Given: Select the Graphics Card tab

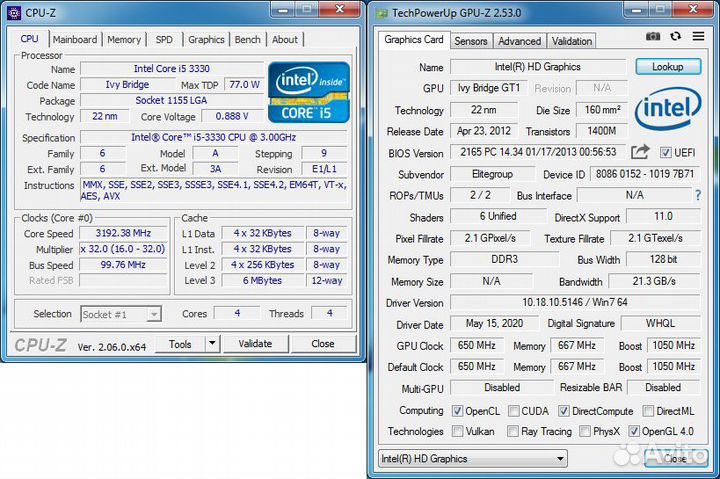Looking at the screenshot, I should [x=414, y=39].
